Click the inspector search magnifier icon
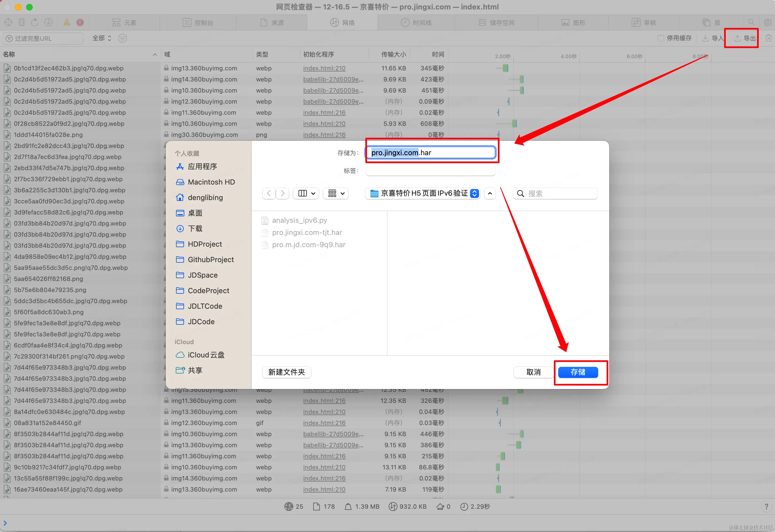 pyautogui.click(x=751, y=22)
